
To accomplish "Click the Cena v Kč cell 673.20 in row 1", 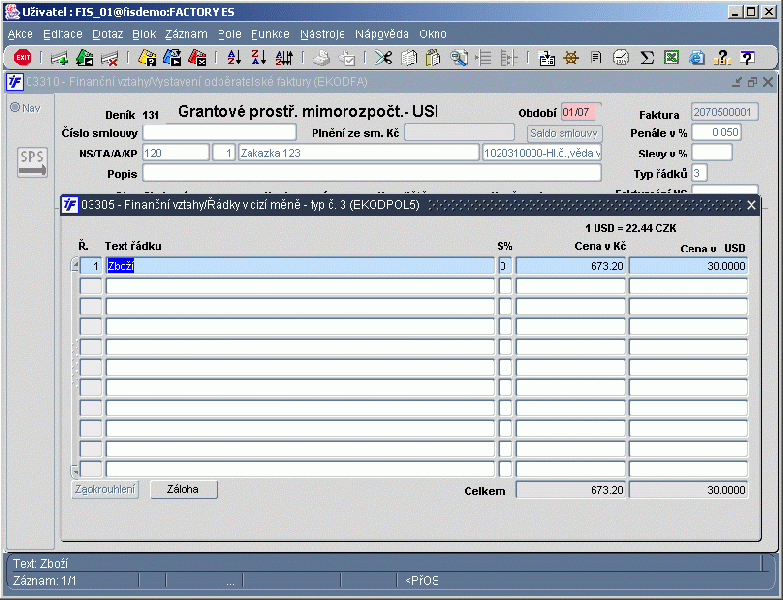I will [570, 266].
